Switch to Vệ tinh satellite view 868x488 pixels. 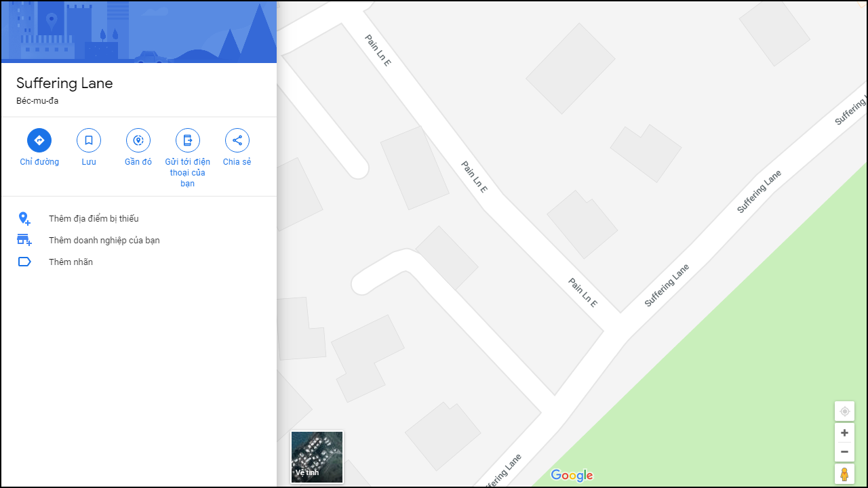[317, 457]
